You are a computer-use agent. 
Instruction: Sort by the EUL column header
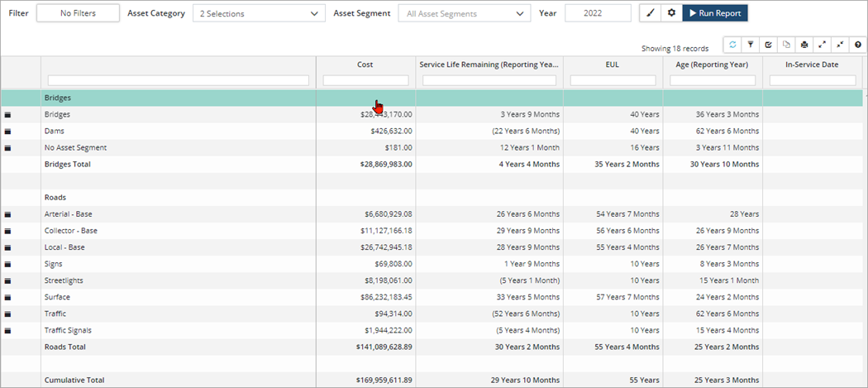click(x=613, y=65)
